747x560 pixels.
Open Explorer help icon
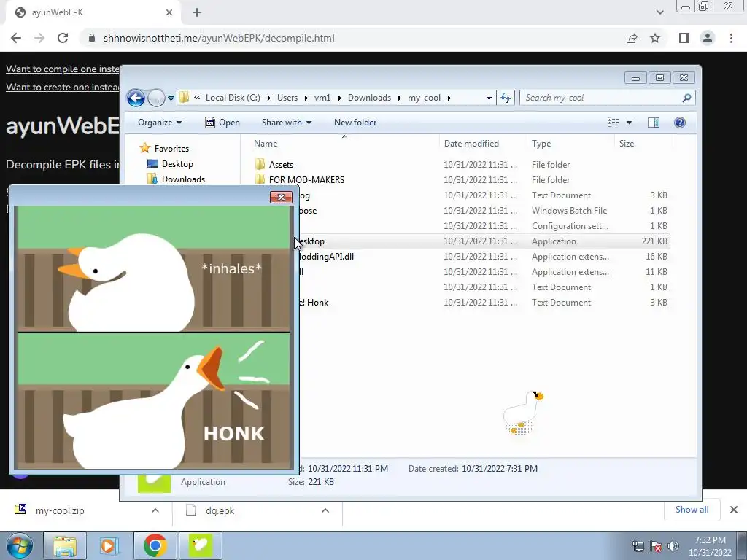pos(680,122)
